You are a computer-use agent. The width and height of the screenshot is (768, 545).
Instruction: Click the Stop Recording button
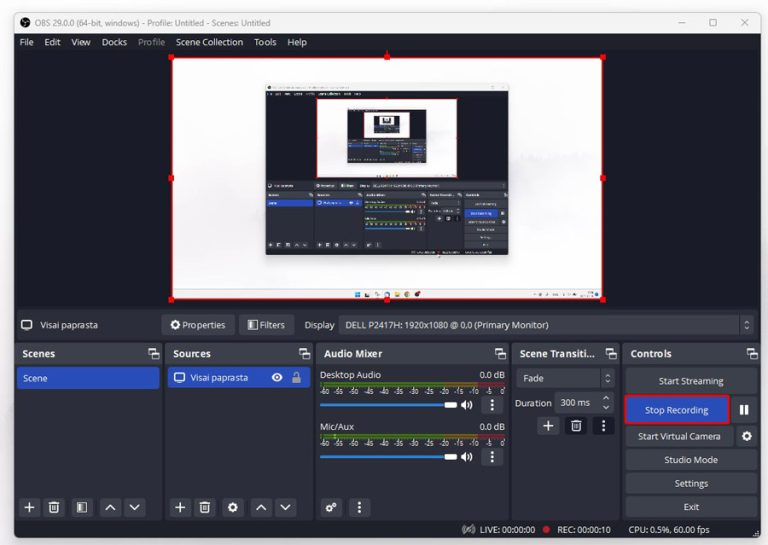(x=677, y=410)
